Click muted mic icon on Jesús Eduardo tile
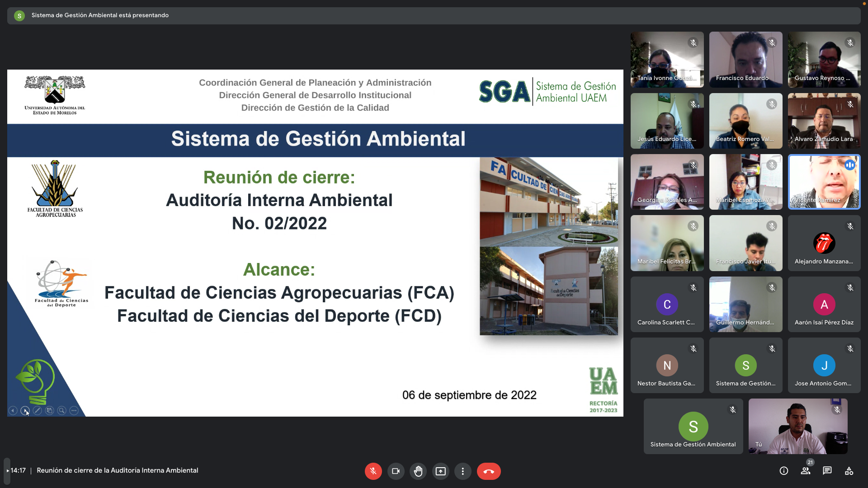This screenshot has width=868, height=488. 693,104
